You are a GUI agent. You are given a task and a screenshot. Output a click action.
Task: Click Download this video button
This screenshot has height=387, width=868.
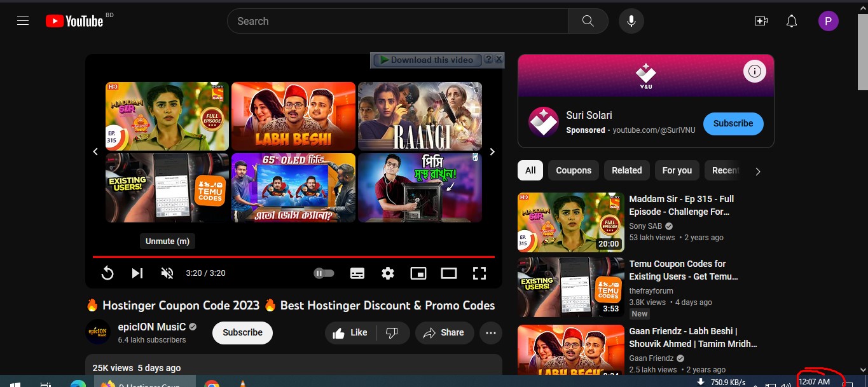tap(426, 60)
